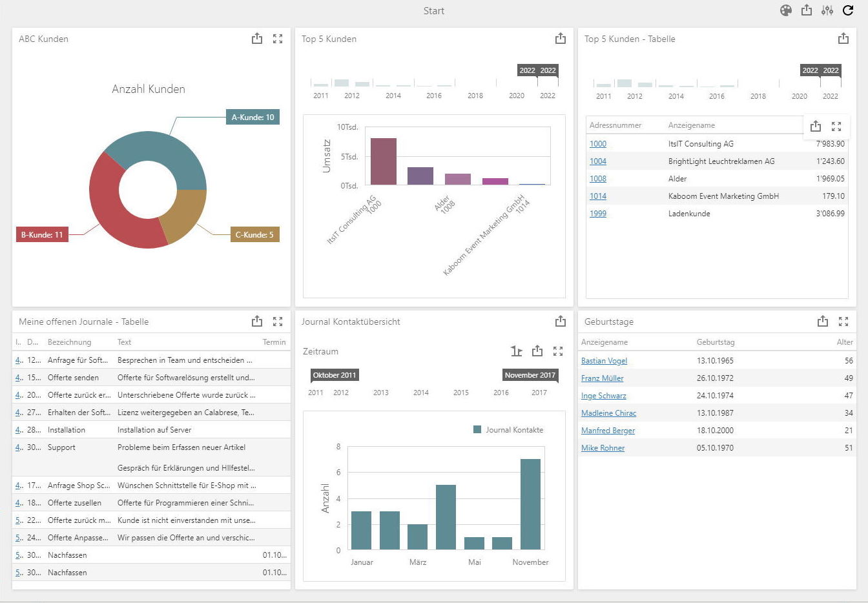Sort journals by Termin column header
868x603 pixels.
click(274, 342)
